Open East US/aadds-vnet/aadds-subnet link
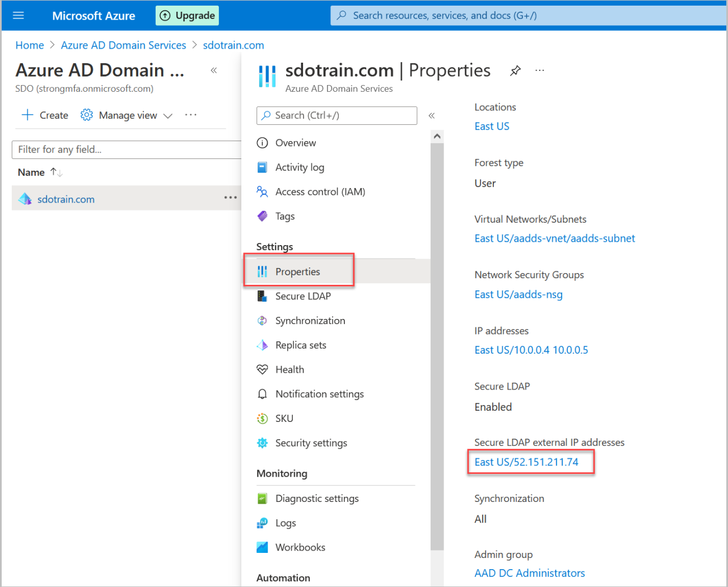 tap(554, 238)
